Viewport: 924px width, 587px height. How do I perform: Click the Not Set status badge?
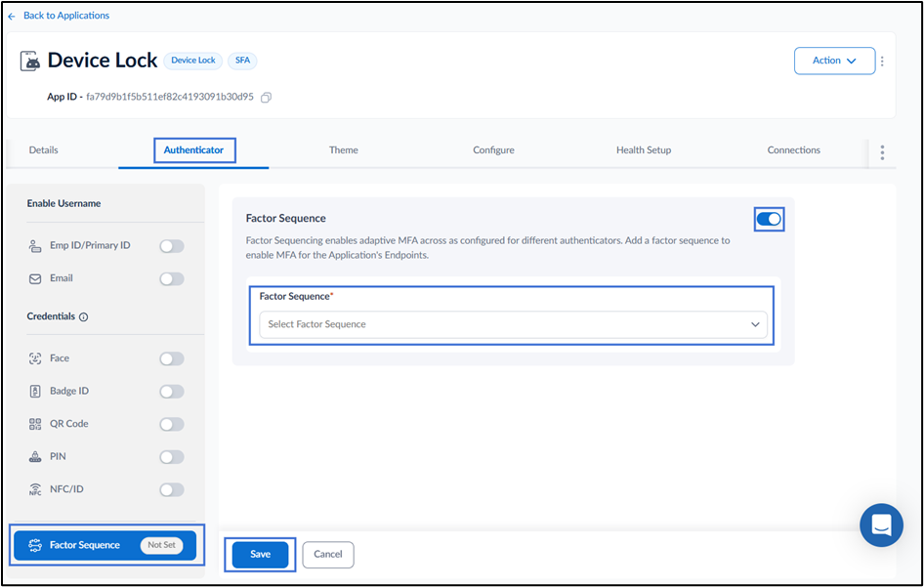point(161,545)
